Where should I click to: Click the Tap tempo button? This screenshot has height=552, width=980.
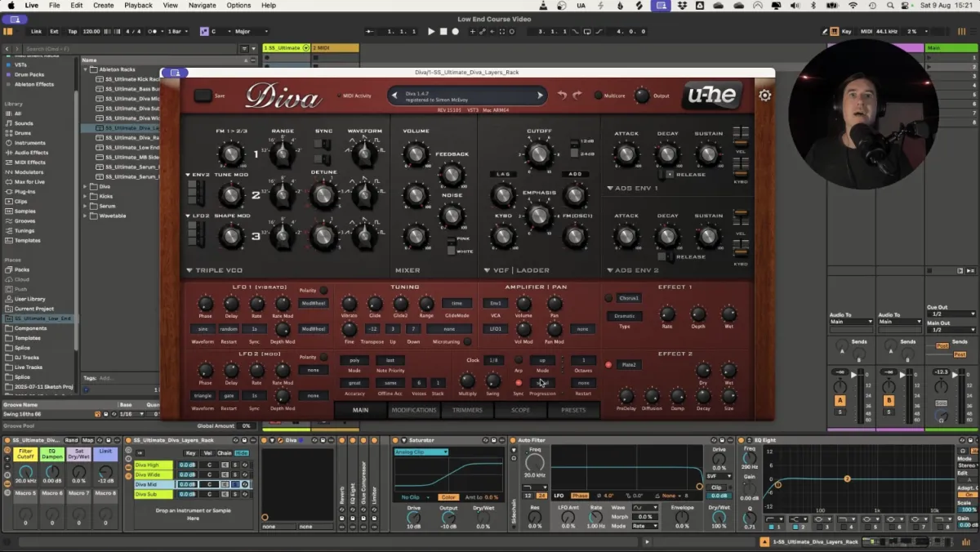[73, 32]
